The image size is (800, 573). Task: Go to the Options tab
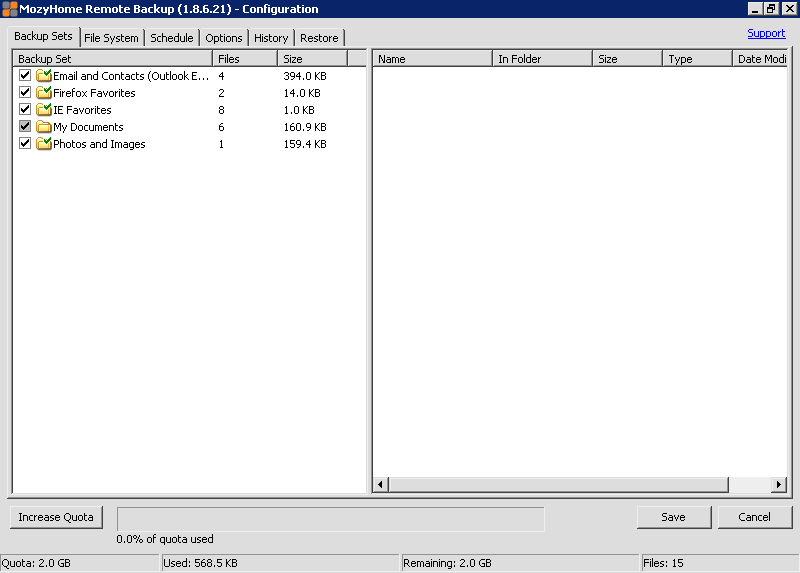(x=223, y=38)
